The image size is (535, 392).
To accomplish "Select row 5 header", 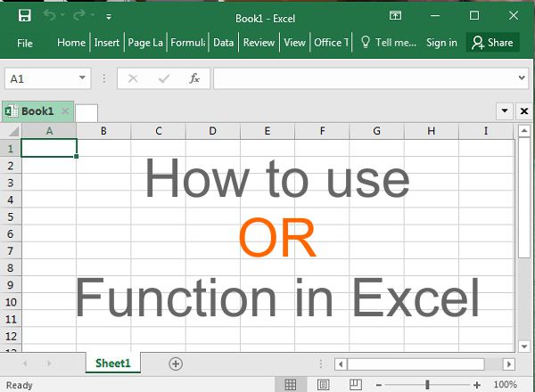I will coord(11,216).
